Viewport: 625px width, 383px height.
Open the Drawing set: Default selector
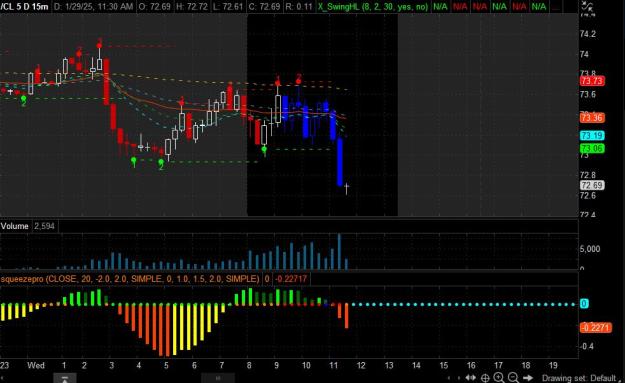click(x=578, y=378)
